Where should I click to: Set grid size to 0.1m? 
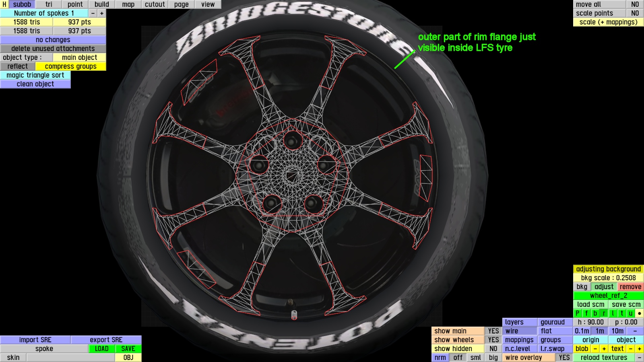click(582, 331)
